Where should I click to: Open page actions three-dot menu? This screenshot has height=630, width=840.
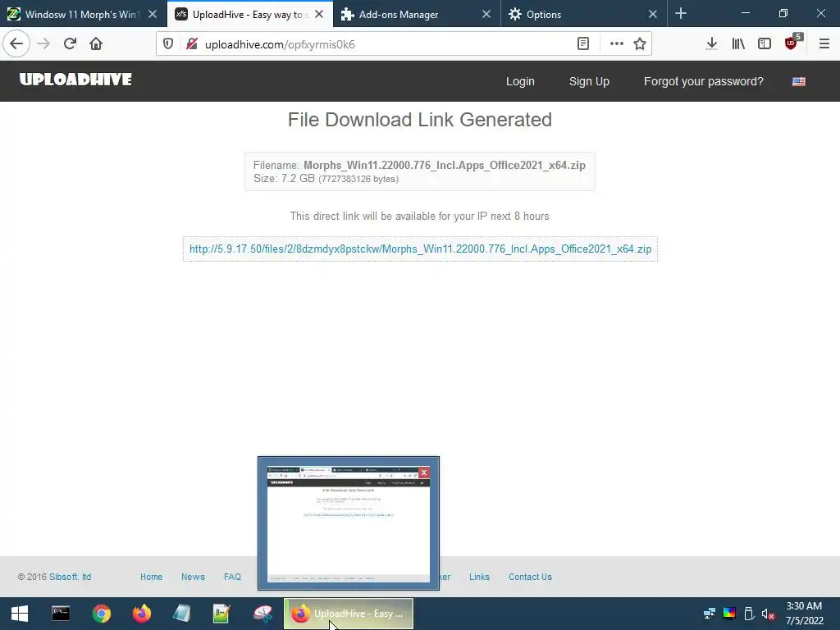coord(617,44)
